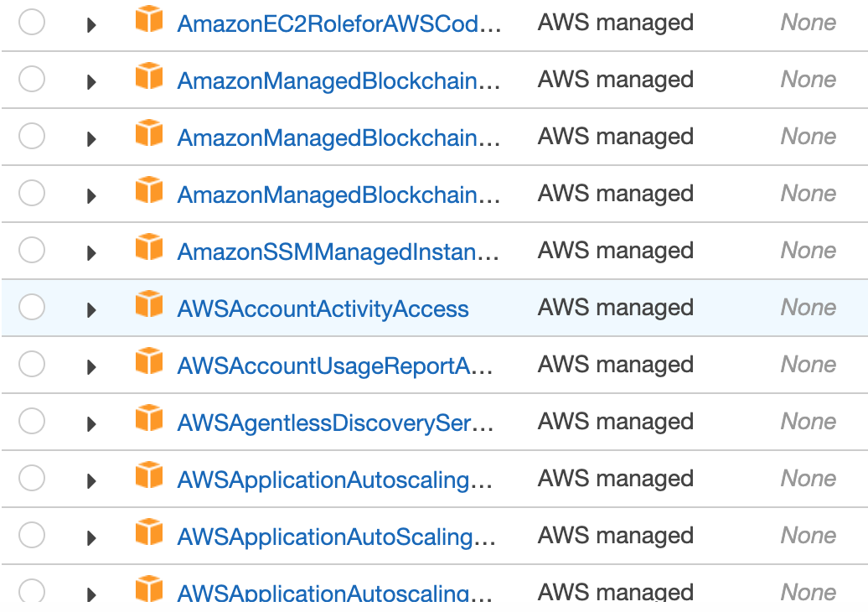
Task: Click the orange policy icon beside AmazonEC2RoleforAWSCod…
Action: click(149, 20)
